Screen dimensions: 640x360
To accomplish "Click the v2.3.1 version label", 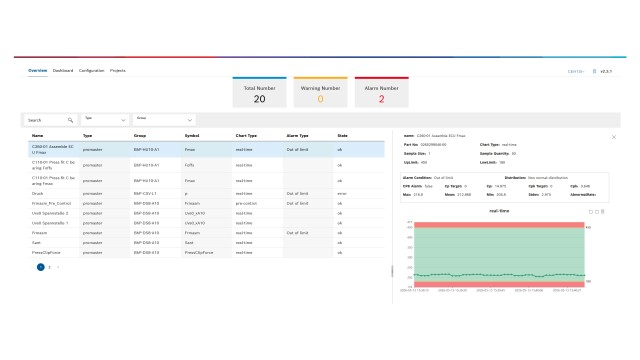I will point(606,71).
